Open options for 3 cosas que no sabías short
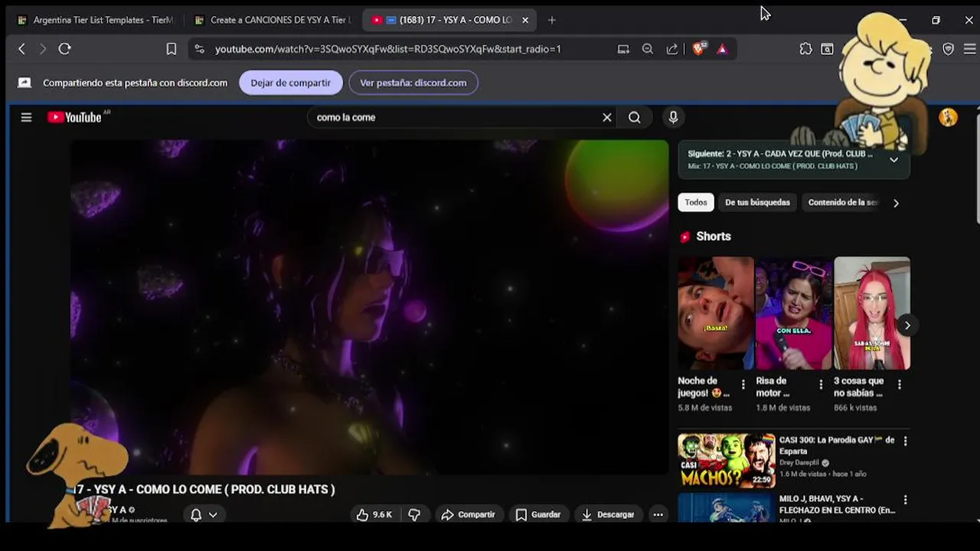 [x=899, y=384]
